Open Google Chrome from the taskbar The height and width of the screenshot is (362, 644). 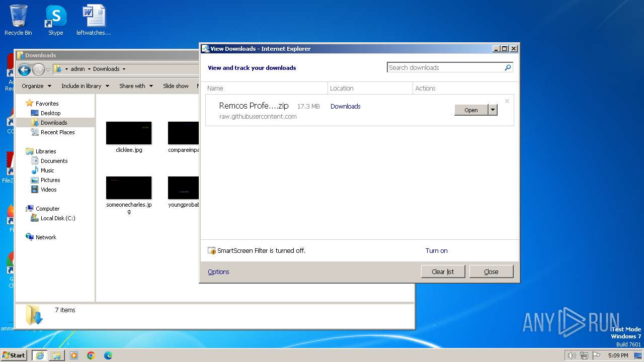click(91, 355)
